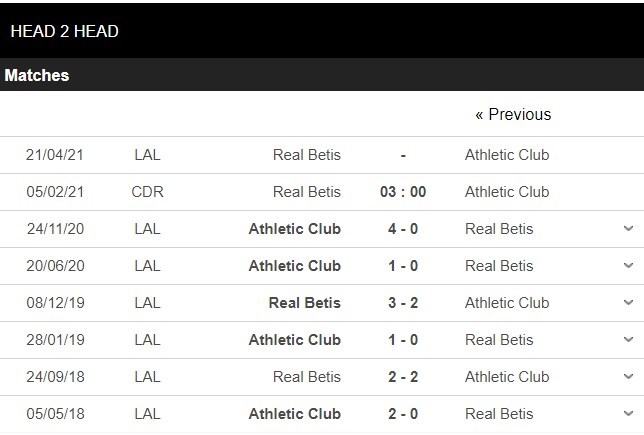Open Real Betis in the 21/04/21 fixture
644x435 pixels.
[307, 155]
